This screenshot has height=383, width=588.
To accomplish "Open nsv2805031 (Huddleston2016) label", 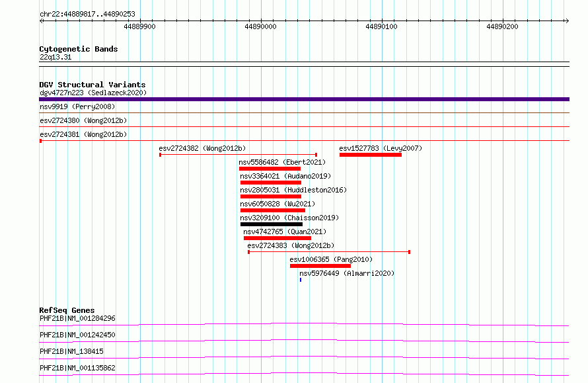I will (x=293, y=190).
